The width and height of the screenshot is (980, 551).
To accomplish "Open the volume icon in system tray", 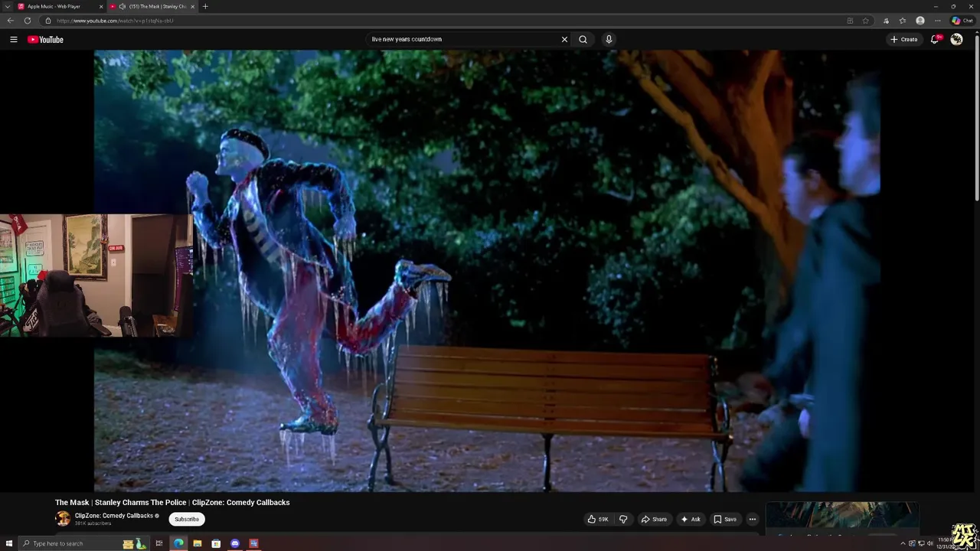I will tap(929, 543).
